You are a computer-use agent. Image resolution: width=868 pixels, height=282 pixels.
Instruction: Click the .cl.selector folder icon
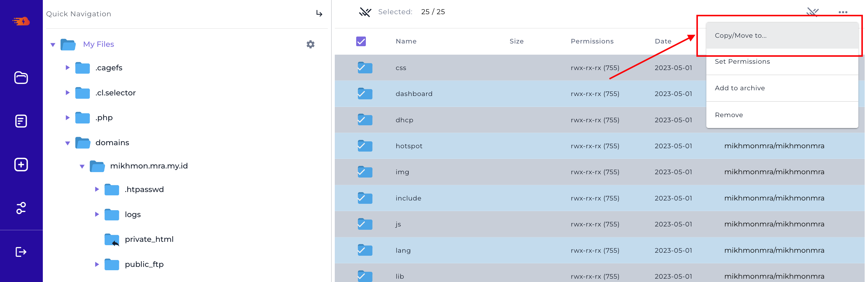(x=83, y=93)
